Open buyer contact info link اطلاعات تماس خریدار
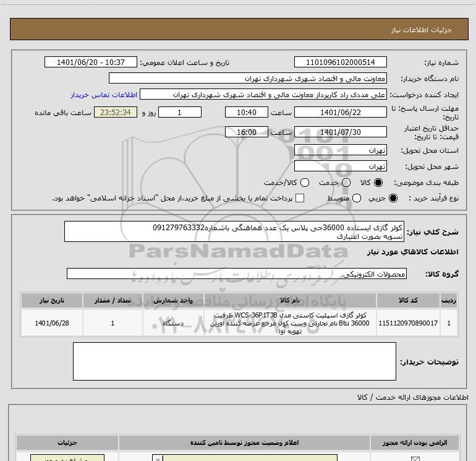This screenshot has width=476, height=461. 104,95
